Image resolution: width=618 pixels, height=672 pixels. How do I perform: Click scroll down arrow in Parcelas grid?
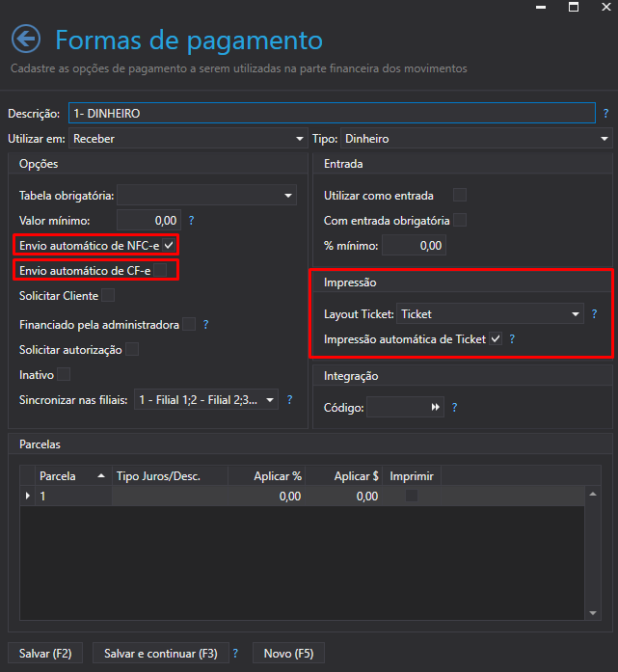click(593, 613)
